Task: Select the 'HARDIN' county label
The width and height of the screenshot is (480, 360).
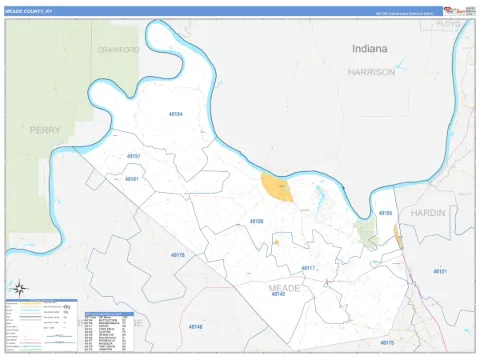Action: 428,213
